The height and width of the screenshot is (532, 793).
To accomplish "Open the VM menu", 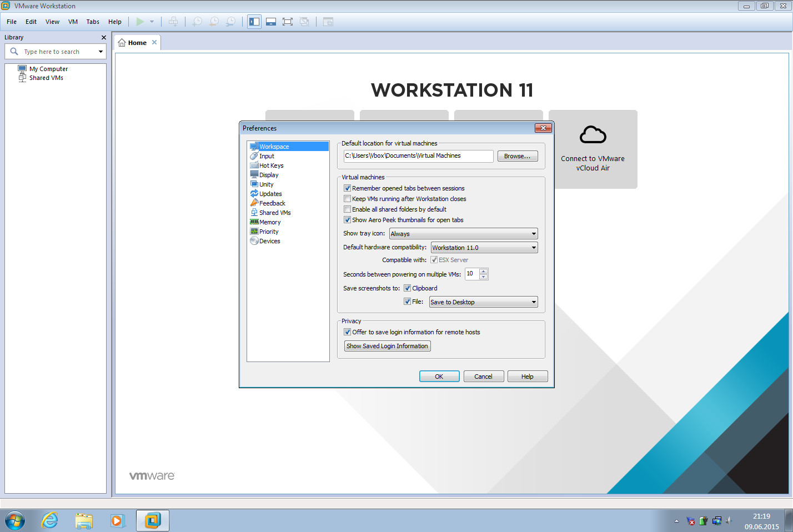I will point(73,22).
